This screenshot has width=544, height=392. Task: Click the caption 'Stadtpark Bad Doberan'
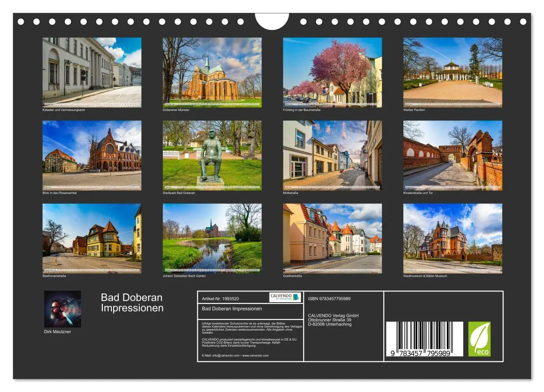(x=179, y=193)
